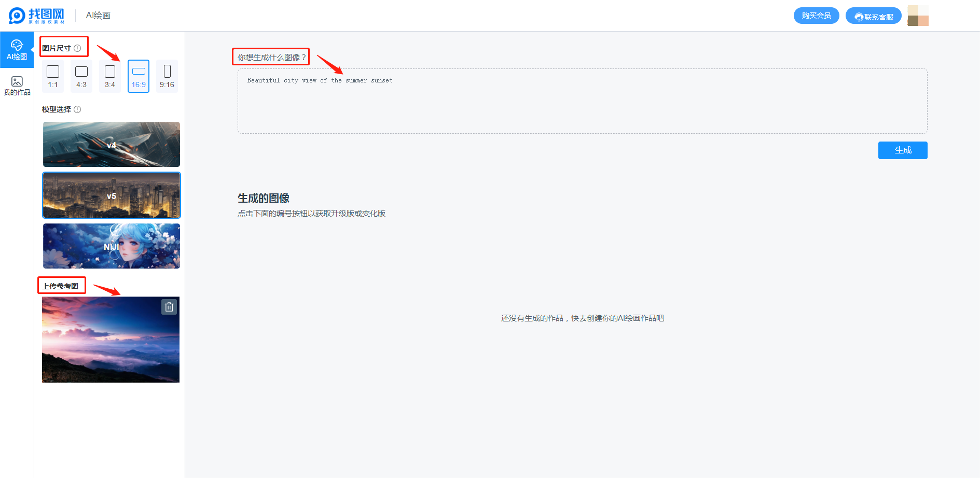Open the 找图网 logo homepage
This screenshot has width=980, height=478.
pyautogui.click(x=37, y=16)
